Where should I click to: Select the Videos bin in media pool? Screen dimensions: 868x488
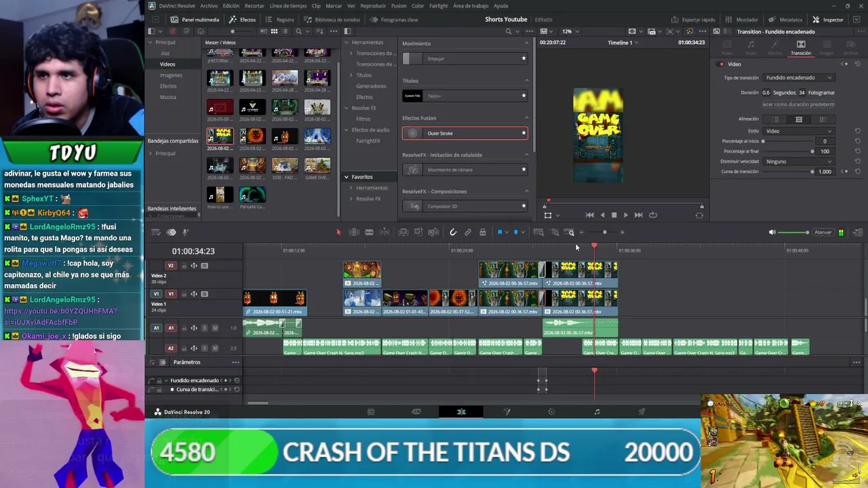click(167, 64)
